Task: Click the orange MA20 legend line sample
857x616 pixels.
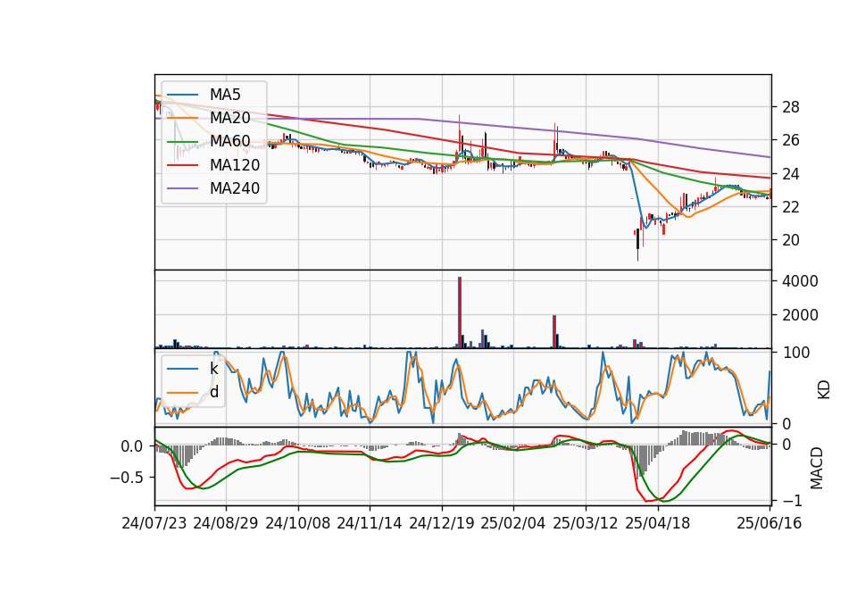Action: pyautogui.click(x=182, y=118)
